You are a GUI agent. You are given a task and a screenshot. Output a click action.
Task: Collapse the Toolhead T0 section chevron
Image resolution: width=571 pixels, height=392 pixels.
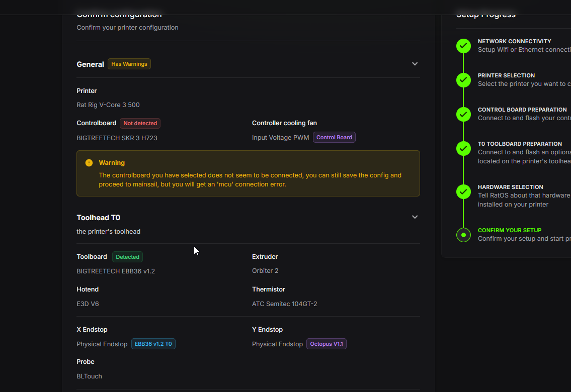[415, 217]
